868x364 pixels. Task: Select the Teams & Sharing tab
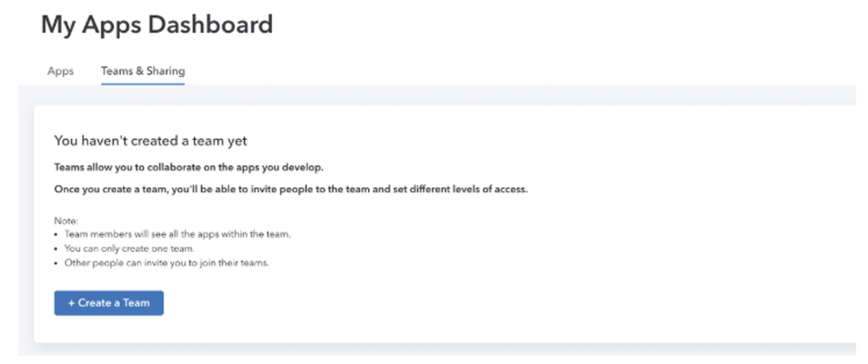(x=142, y=71)
